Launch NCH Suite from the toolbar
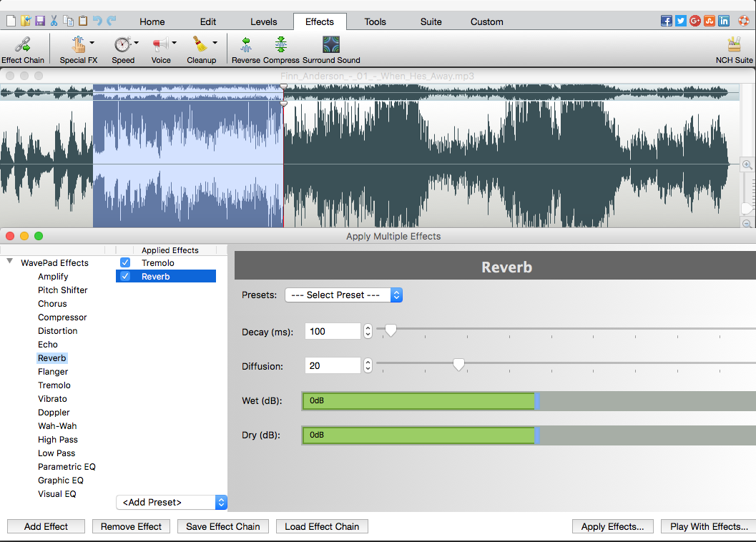Image resolution: width=756 pixels, height=542 pixels. coord(733,49)
